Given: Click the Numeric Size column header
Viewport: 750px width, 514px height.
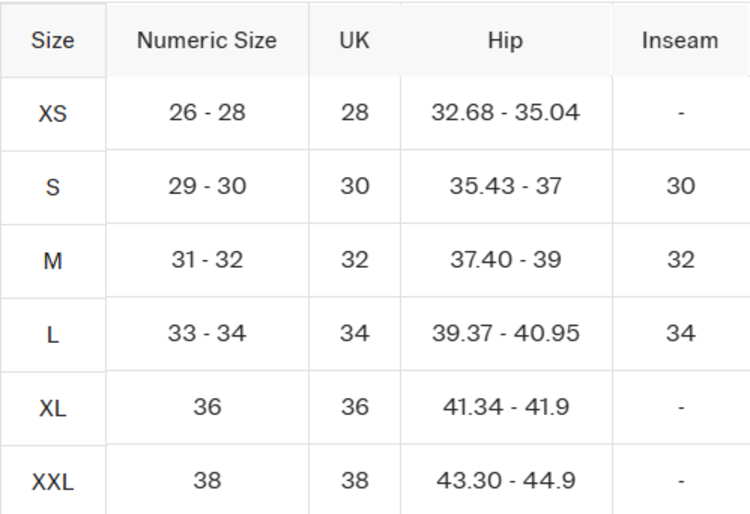Looking at the screenshot, I should [207, 41].
